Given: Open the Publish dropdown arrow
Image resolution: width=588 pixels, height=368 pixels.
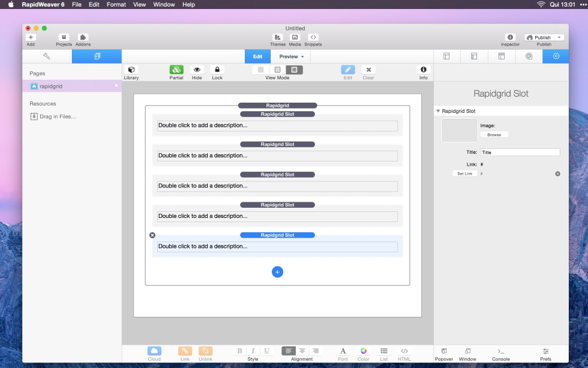Looking at the screenshot, I should [x=559, y=37].
